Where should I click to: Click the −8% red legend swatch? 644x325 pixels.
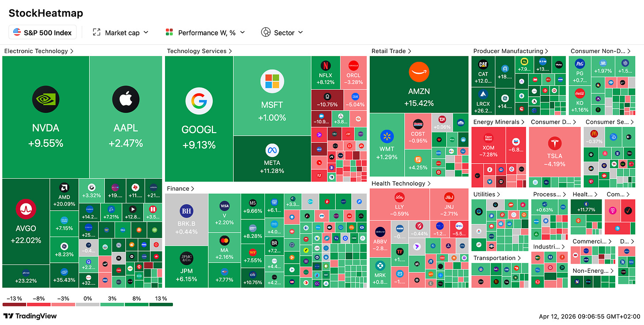point(39,304)
